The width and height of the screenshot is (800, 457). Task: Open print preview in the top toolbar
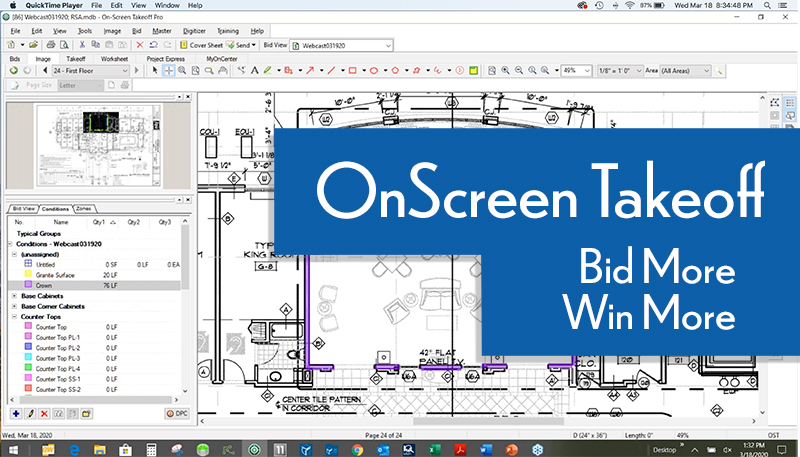(x=64, y=45)
